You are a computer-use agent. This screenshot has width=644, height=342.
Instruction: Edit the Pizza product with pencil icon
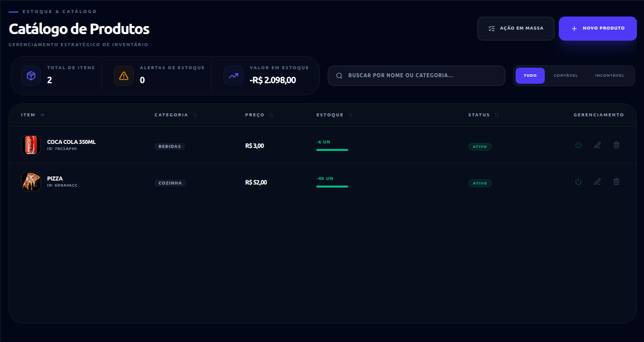pos(597,182)
